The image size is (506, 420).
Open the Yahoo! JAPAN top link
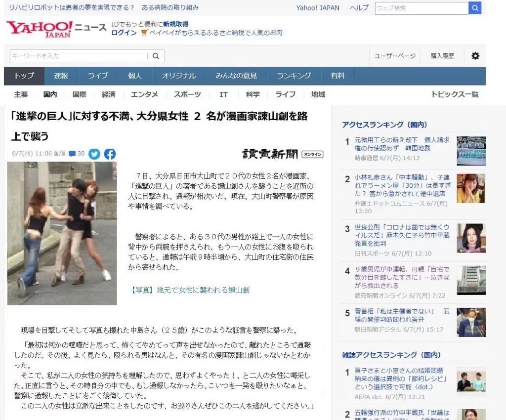[x=318, y=8]
